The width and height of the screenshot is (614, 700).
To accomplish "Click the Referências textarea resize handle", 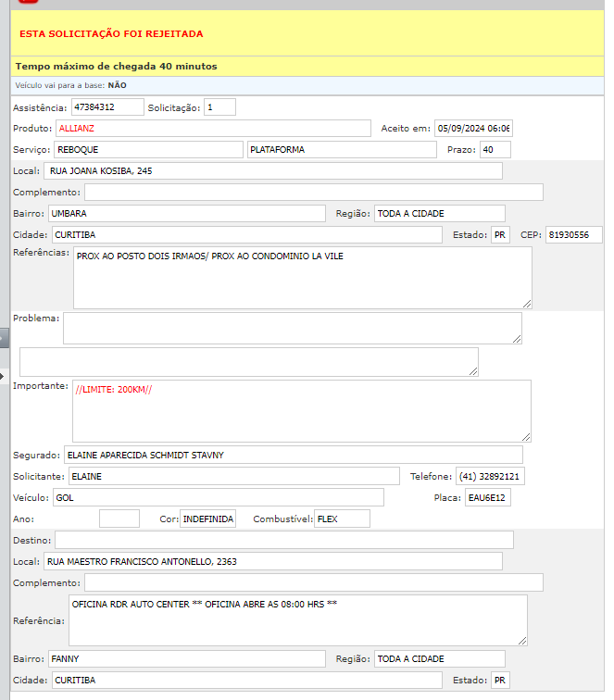I will pyautogui.click(x=526, y=302).
